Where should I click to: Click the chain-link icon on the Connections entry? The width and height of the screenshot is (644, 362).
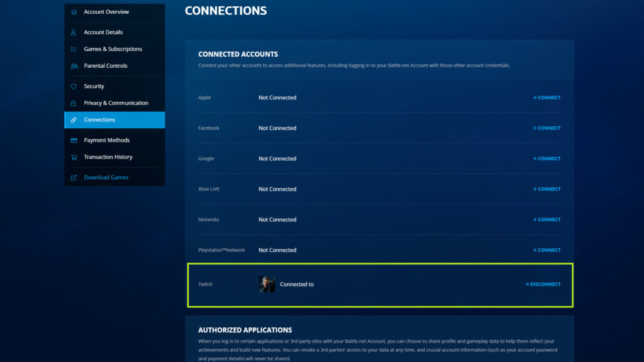(x=74, y=119)
